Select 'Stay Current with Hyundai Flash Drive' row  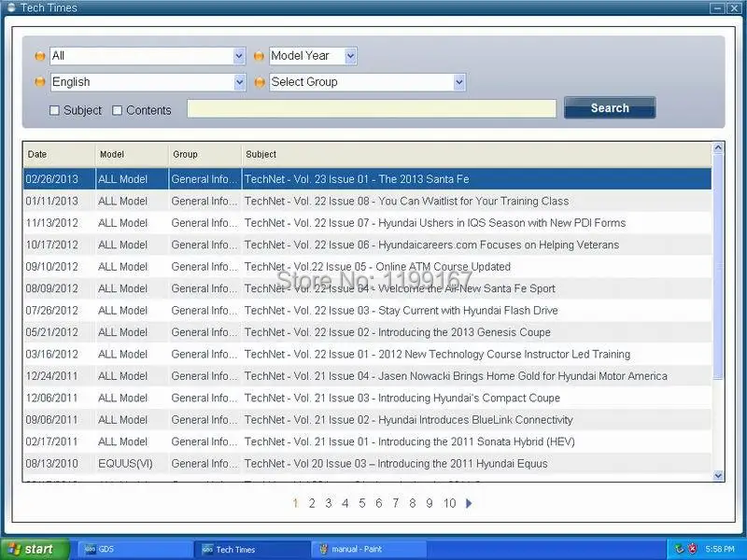[x=367, y=311]
